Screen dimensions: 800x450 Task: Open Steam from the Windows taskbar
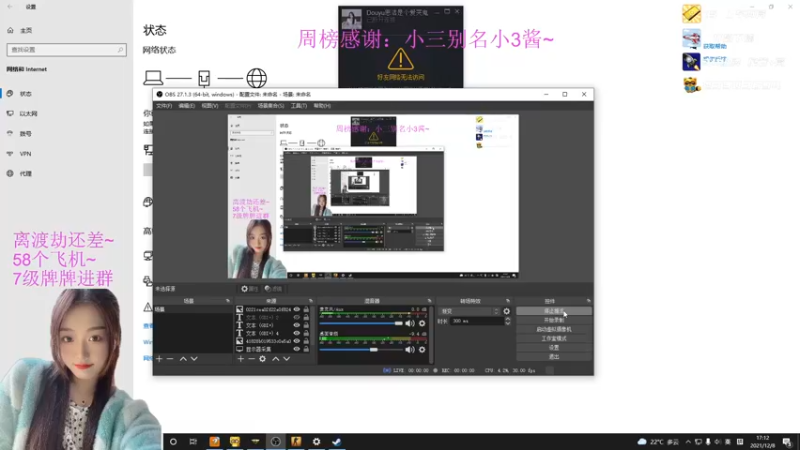(337, 441)
